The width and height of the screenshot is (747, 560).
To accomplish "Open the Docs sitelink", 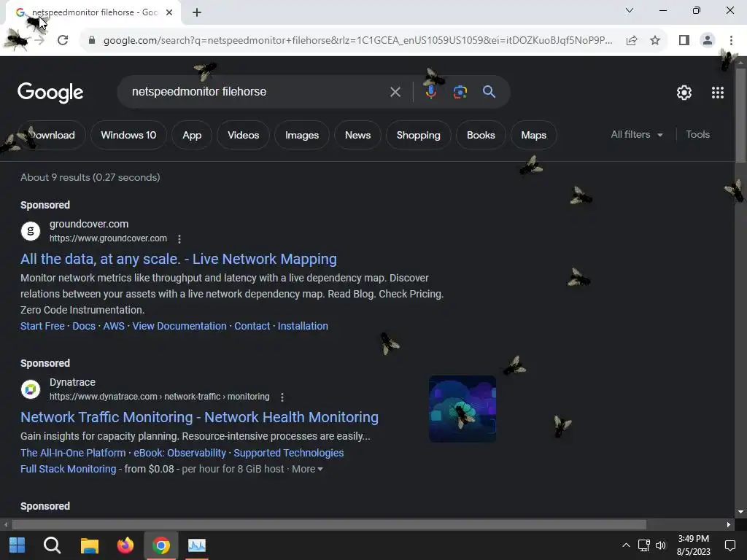I will pyautogui.click(x=84, y=326).
